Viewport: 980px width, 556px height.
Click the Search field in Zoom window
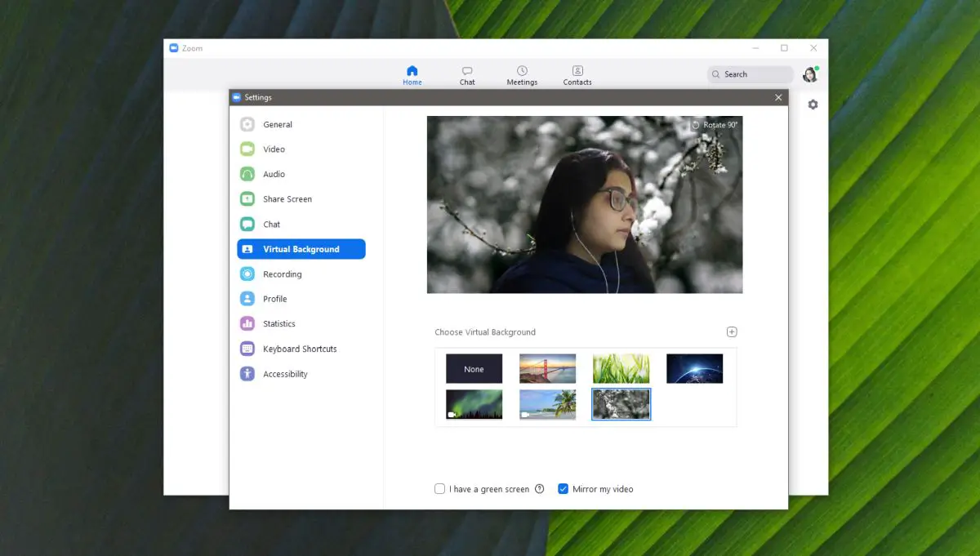pos(751,74)
